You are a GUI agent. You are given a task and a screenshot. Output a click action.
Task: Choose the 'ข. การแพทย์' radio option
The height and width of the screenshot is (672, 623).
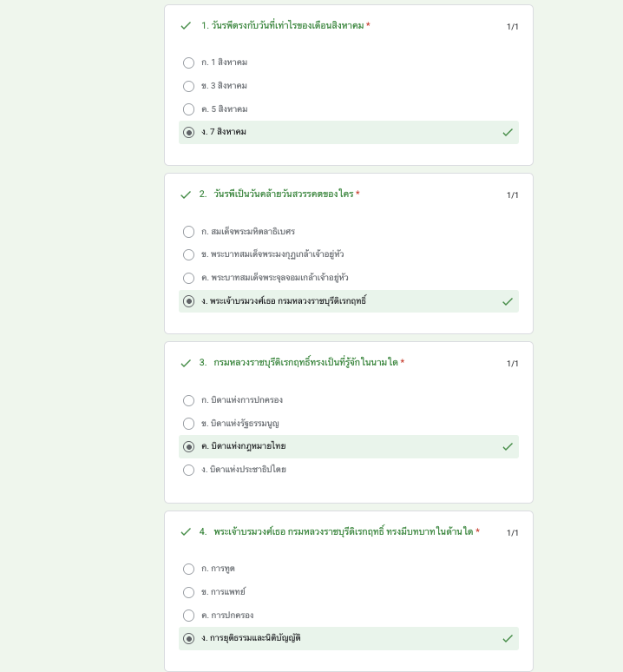pos(189,592)
